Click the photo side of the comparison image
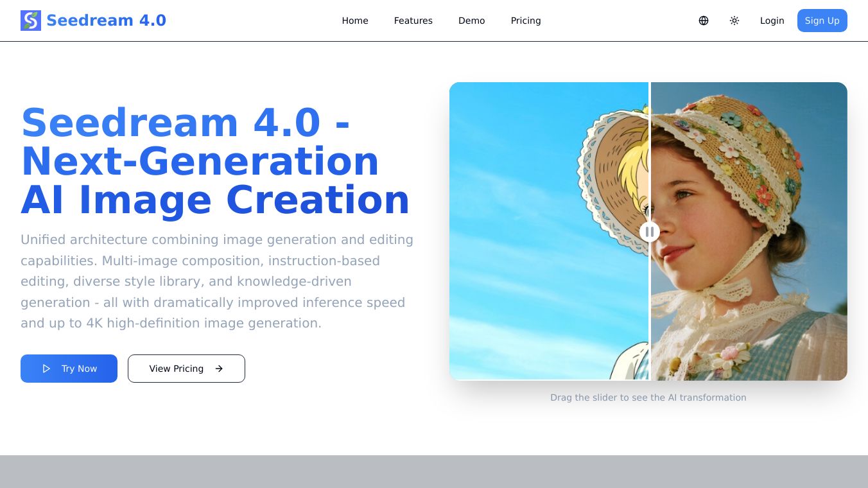The width and height of the screenshot is (868, 488). (x=749, y=231)
